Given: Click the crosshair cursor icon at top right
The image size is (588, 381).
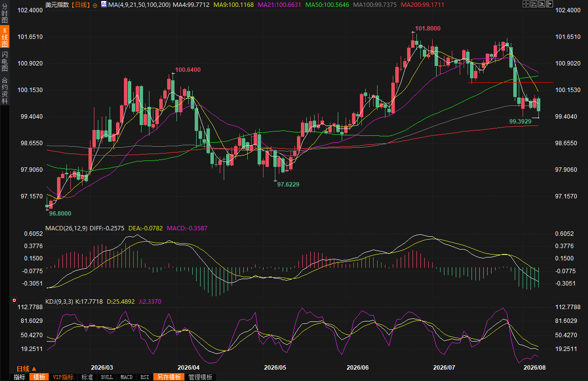Looking at the screenshot, I should coord(526,4).
